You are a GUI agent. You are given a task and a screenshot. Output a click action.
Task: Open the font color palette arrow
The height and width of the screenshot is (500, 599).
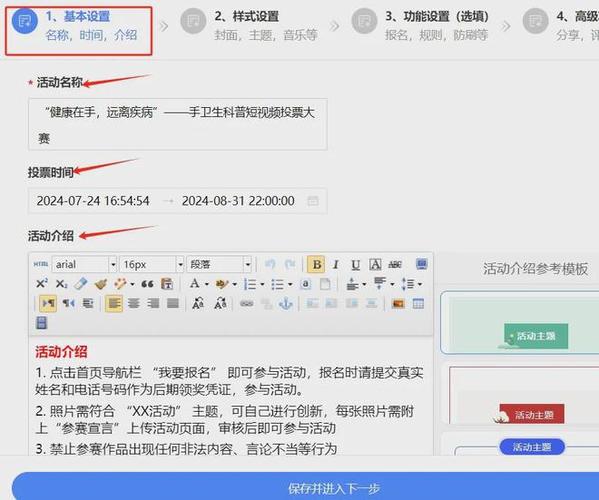point(207,284)
